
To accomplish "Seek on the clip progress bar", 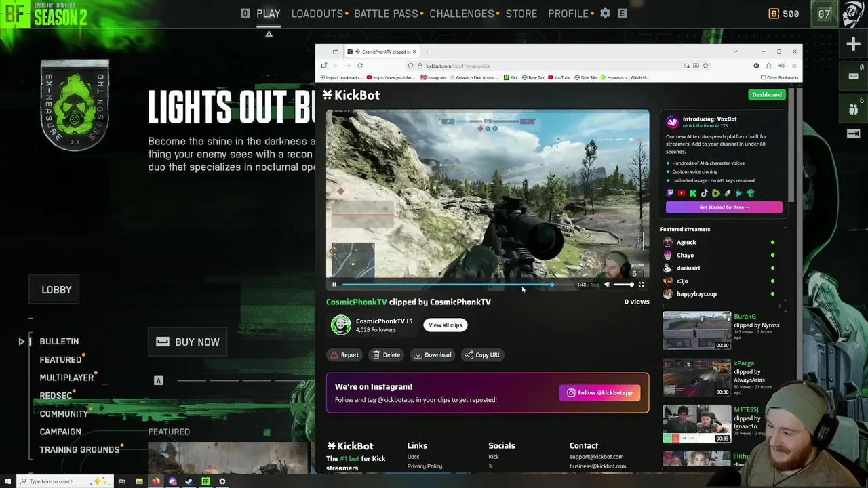I will click(x=456, y=285).
